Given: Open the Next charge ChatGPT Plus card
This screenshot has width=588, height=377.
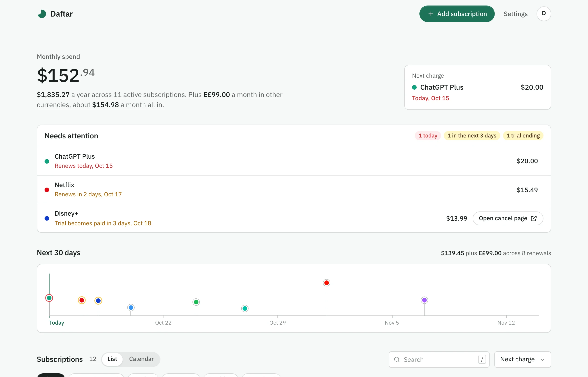Looking at the screenshot, I should coord(478,87).
